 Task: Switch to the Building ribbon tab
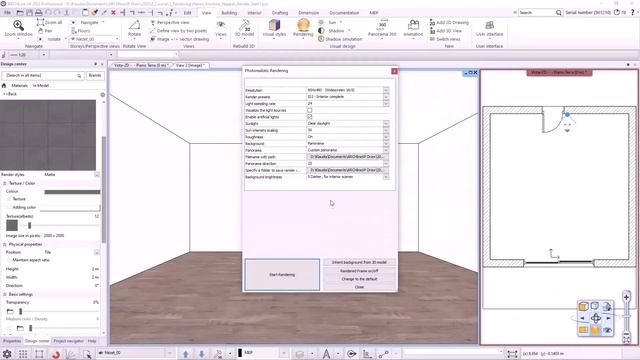click(229, 13)
